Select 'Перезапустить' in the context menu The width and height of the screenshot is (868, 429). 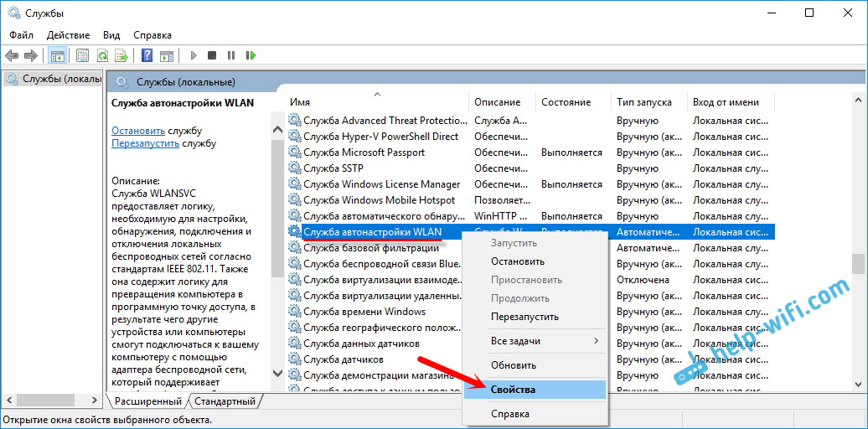[x=524, y=317]
